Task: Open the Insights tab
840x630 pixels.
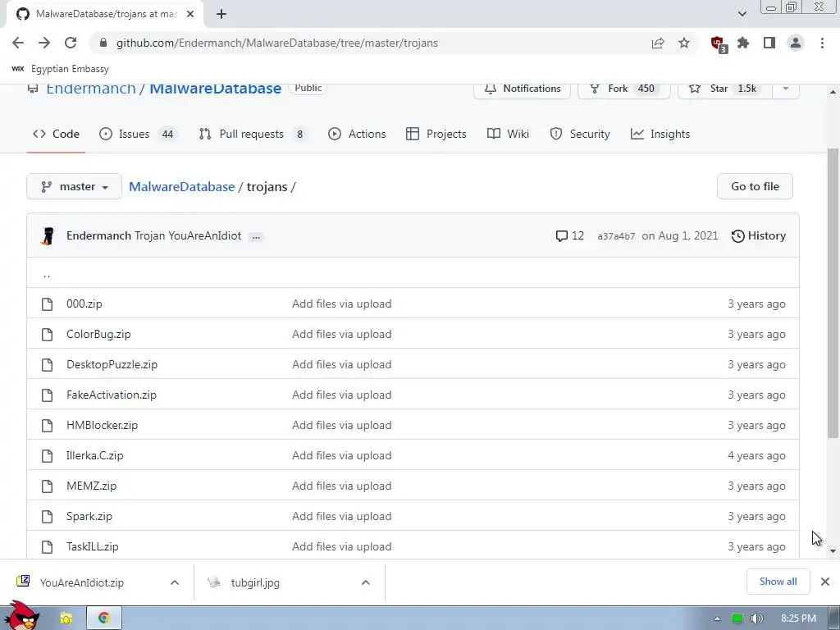Action: 660,134
